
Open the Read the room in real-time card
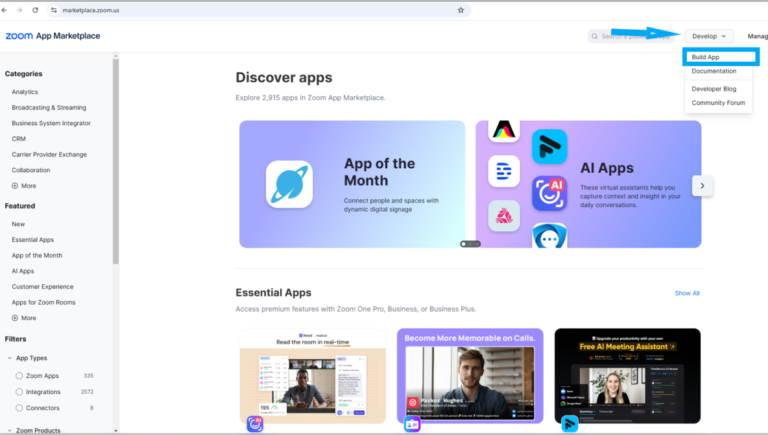pyautogui.click(x=312, y=376)
